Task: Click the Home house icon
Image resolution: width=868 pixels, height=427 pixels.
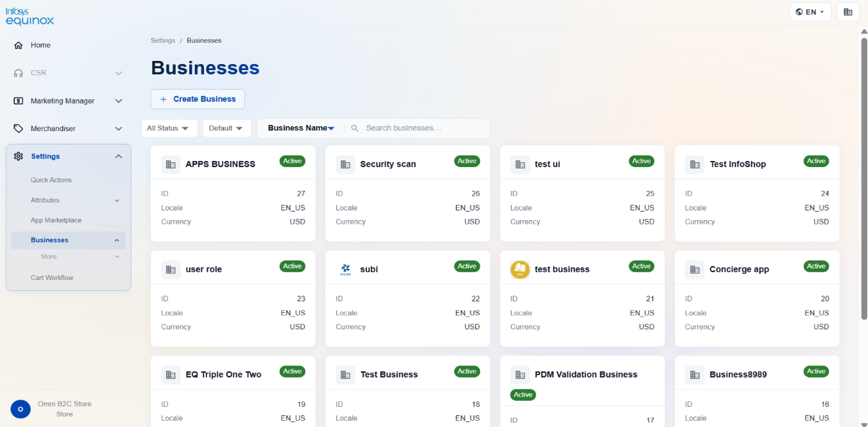Action: tap(18, 45)
